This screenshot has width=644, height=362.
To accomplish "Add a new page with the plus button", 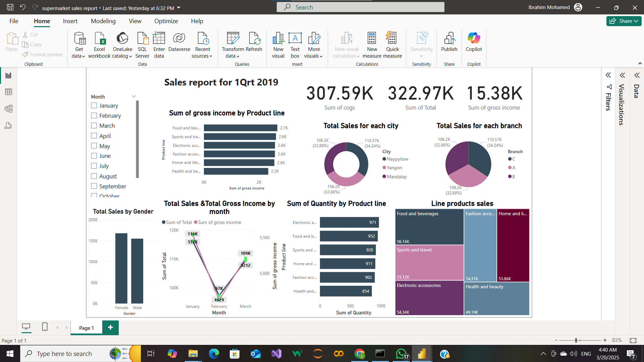I will [x=110, y=327].
